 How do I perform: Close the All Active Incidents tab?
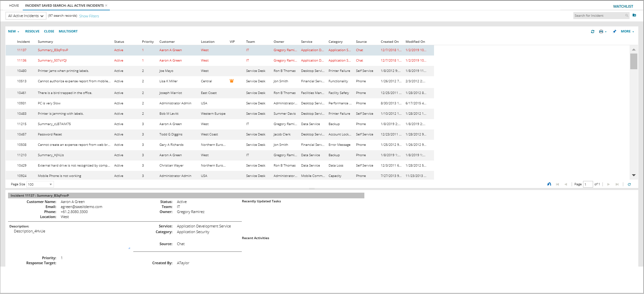[x=106, y=5]
